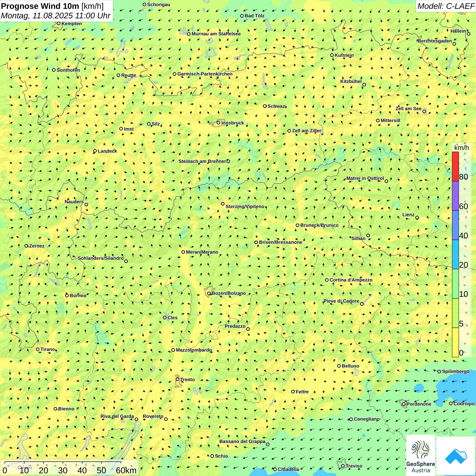
Task: Pick the lime 5–10 legend segment
Action: click(455, 313)
